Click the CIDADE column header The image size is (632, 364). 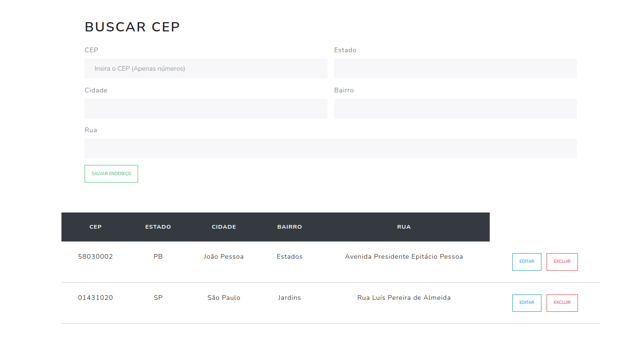224,227
